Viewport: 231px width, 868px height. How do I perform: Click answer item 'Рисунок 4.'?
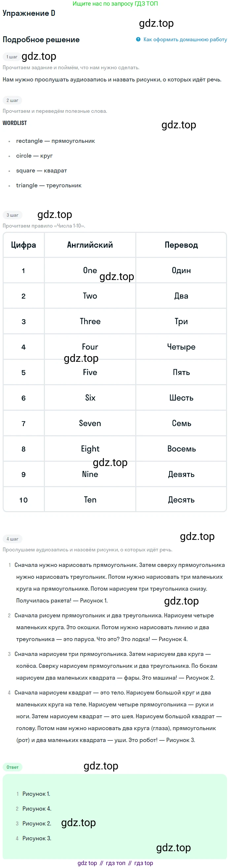click(37, 809)
